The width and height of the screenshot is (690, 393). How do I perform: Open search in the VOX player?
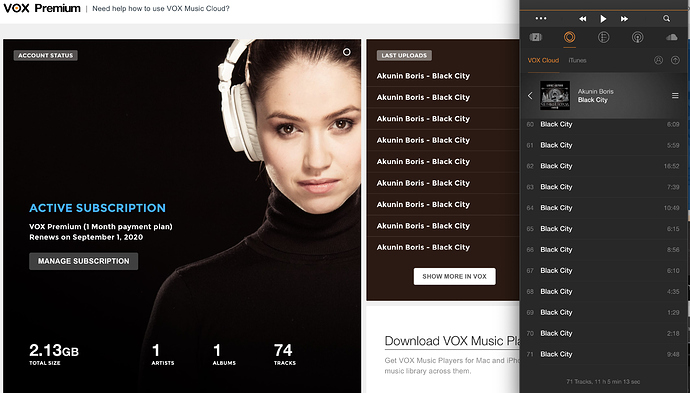(667, 18)
